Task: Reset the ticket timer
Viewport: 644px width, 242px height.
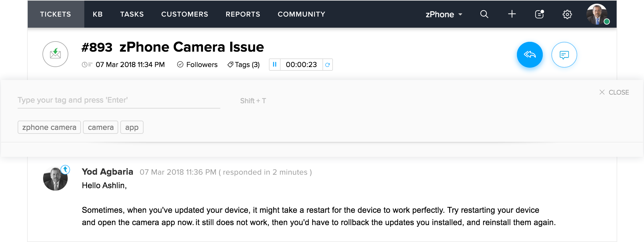Action: [328, 65]
